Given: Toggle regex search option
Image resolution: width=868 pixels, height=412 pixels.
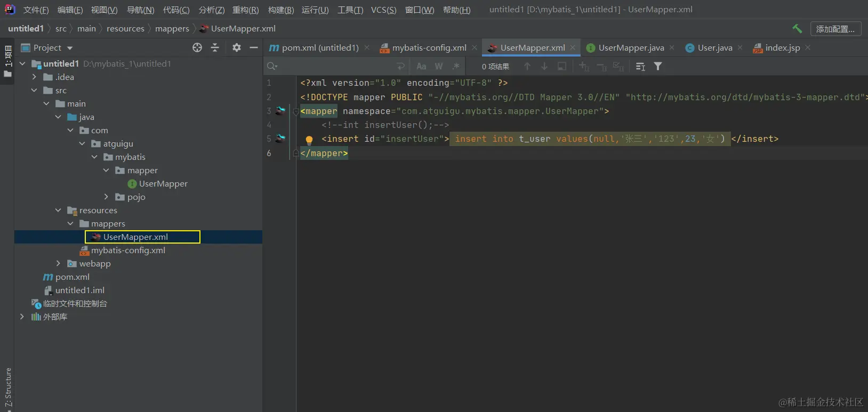Looking at the screenshot, I should pyautogui.click(x=456, y=66).
